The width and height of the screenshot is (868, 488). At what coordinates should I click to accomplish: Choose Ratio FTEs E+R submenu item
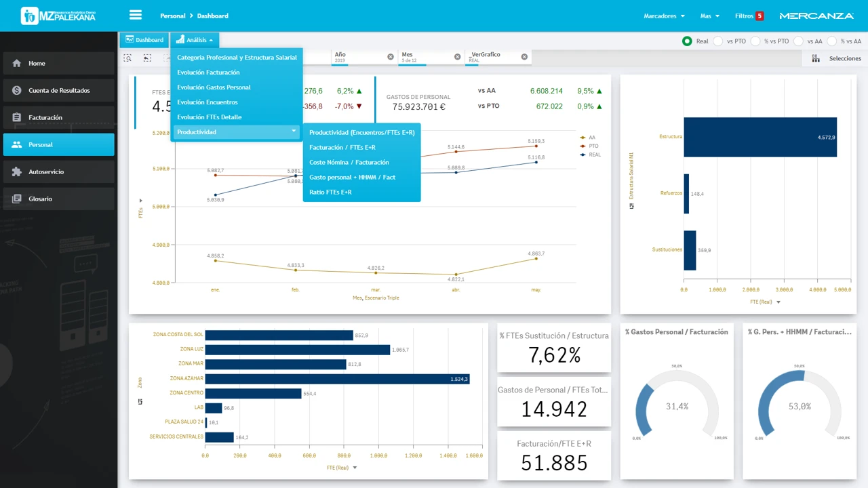pos(330,192)
